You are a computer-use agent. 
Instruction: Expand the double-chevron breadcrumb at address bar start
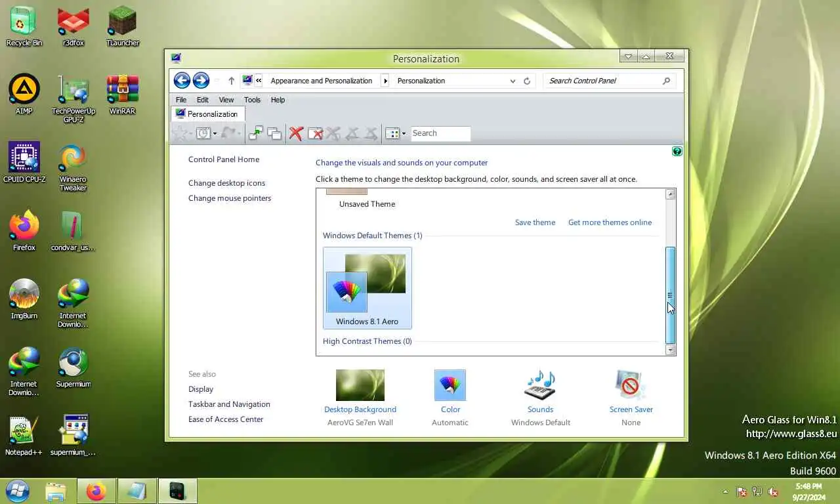coord(259,81)
